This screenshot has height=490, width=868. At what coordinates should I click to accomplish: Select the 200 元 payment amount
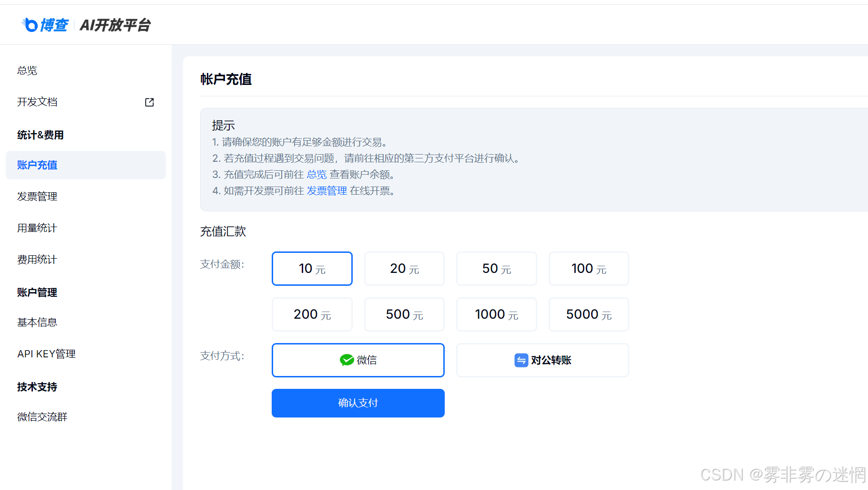pos(312,314)
